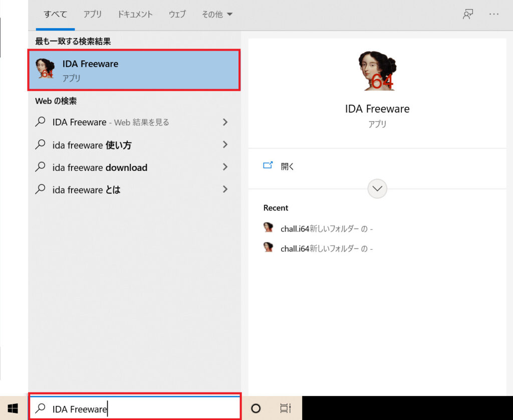Switch to the アプリ tab
Viewport: 513px width, 420px height.
click(93, 14)
